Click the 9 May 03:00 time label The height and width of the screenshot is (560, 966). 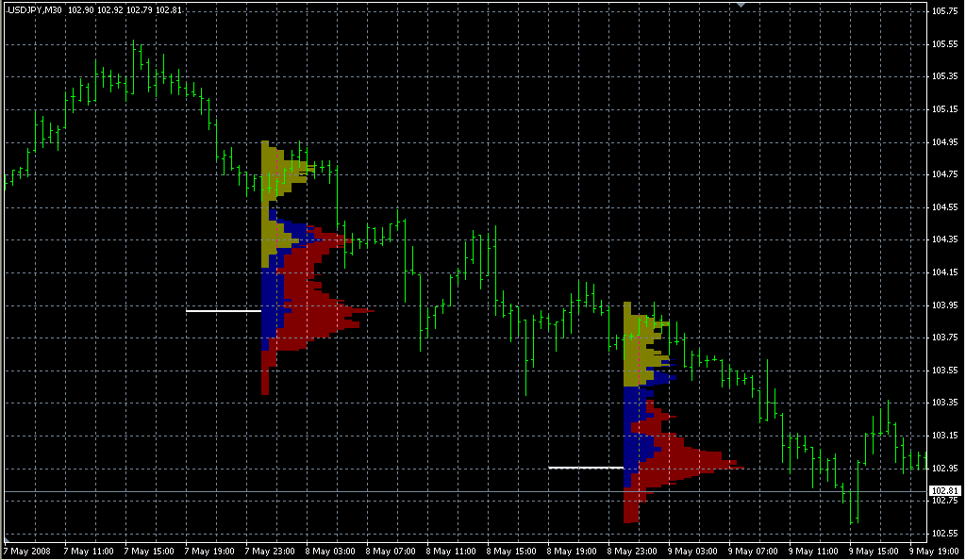point(692,551)
